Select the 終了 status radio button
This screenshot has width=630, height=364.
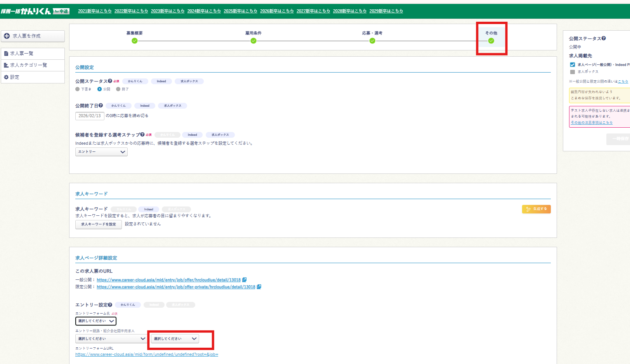point(118,89)
